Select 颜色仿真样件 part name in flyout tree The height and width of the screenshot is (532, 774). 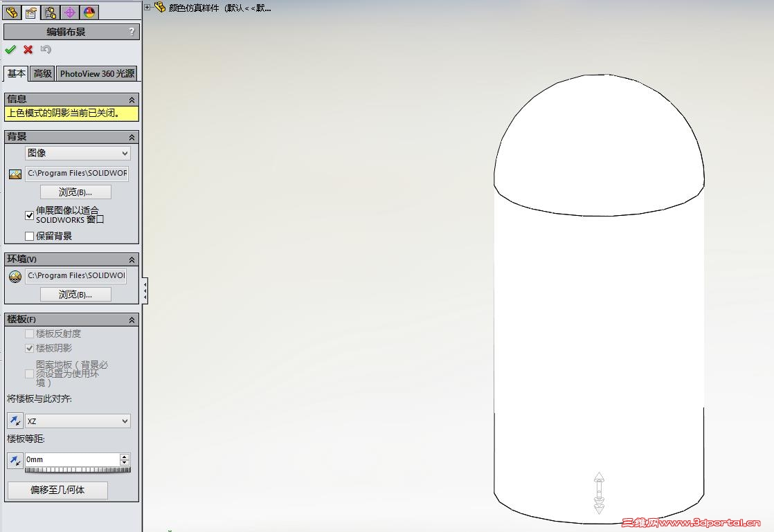click(x=194, y=8)
